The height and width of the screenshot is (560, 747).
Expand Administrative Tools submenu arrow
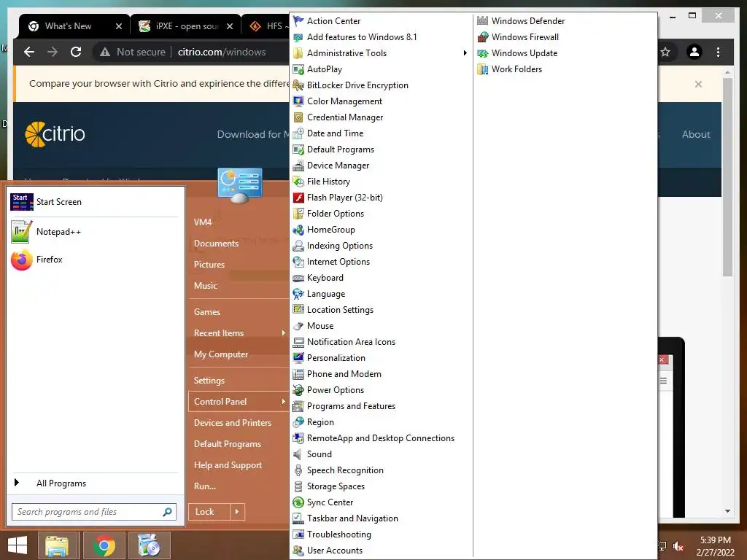click(x=465, y=52)
